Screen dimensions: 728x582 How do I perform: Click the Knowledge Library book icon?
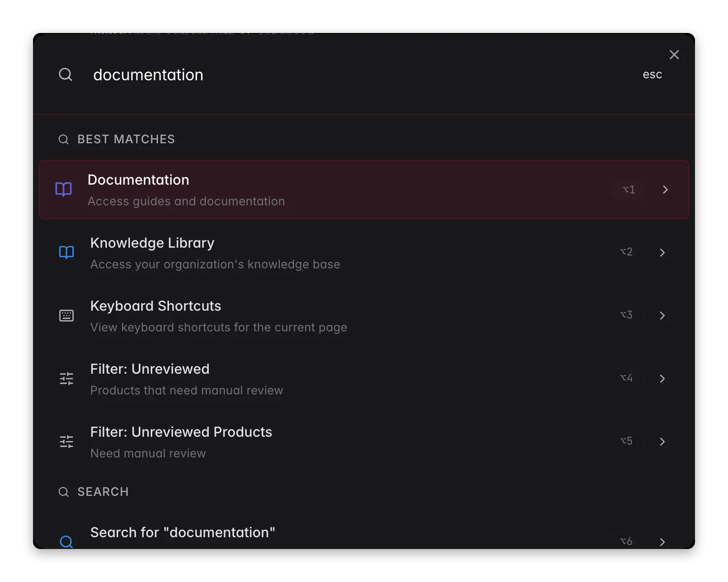coord(66,253)
